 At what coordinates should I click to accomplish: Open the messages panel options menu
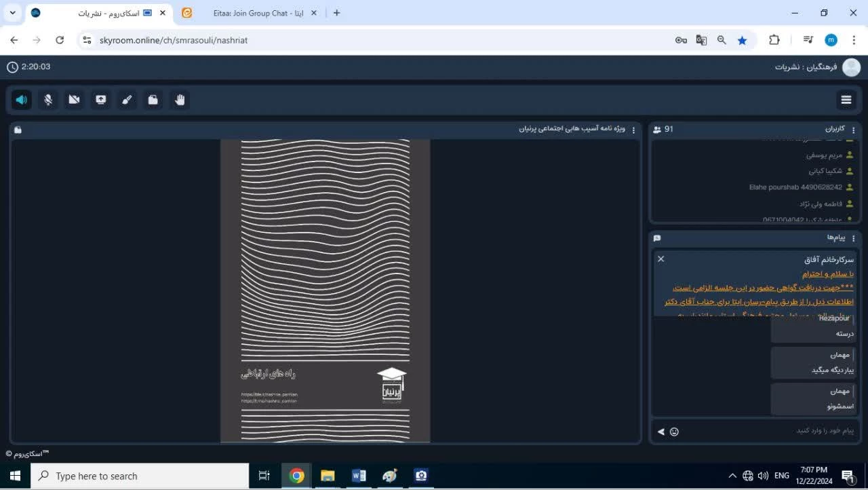[854, 238]
